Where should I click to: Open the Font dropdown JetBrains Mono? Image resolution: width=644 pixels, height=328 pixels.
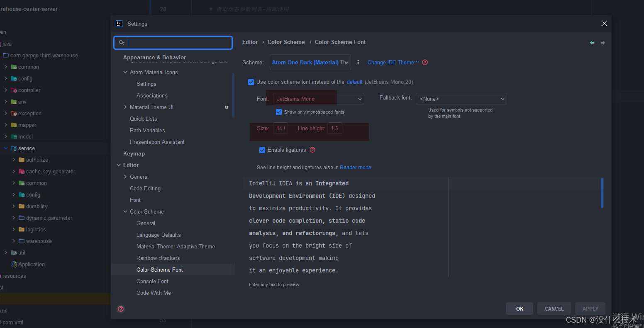(319, 99)
